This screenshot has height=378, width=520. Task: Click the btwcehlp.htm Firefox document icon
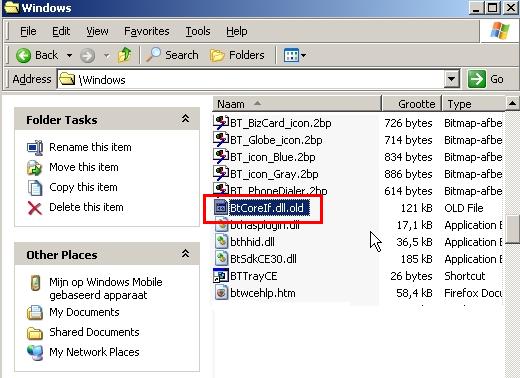[x=221, y=292]
